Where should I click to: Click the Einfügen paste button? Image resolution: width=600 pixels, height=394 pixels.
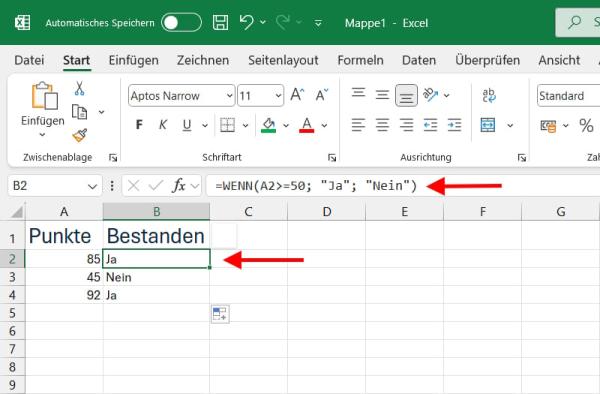pos(43,109)
